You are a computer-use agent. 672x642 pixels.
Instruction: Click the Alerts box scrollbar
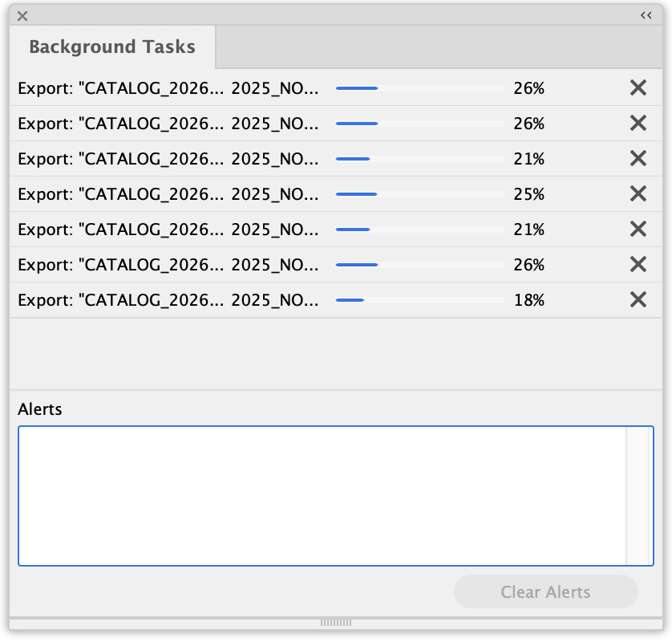(x=638, y=495)
